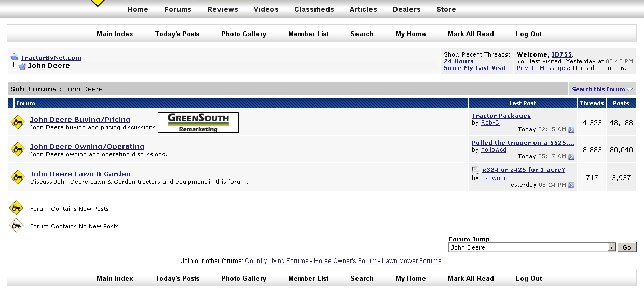Click the Last Post column header
644x289 pixels.
523,103
